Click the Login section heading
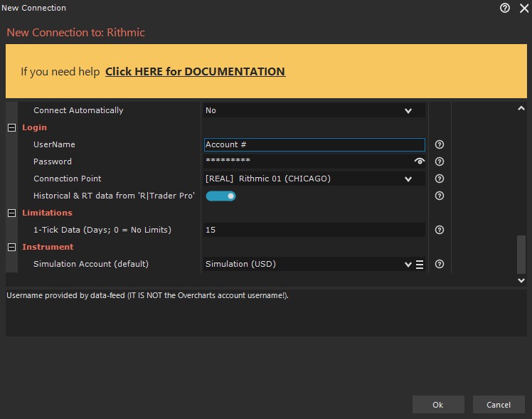Screen dimensions: 532x419 coord(35,127)
